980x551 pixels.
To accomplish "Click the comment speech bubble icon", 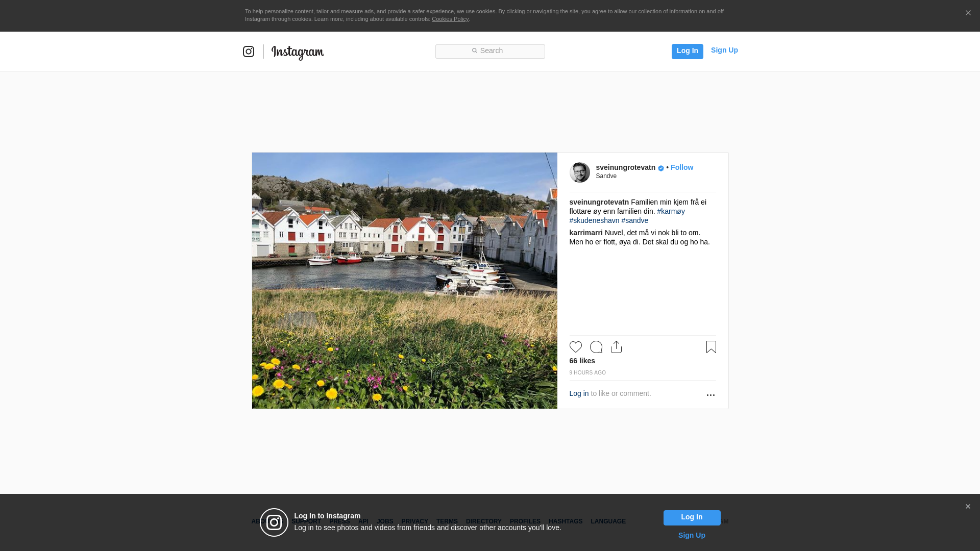I will point(596,347).
